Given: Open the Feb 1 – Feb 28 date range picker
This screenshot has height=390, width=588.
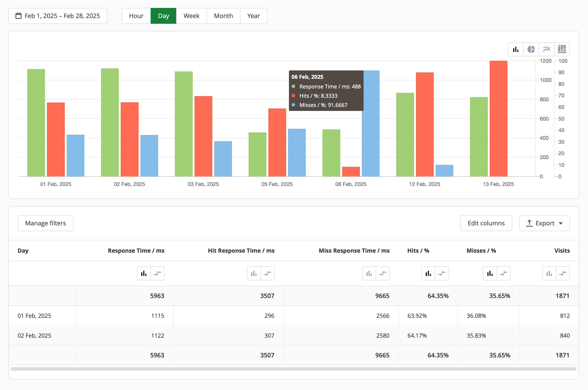Looking at the screenshot, I should pyautogui.click(x=58, y=16).
